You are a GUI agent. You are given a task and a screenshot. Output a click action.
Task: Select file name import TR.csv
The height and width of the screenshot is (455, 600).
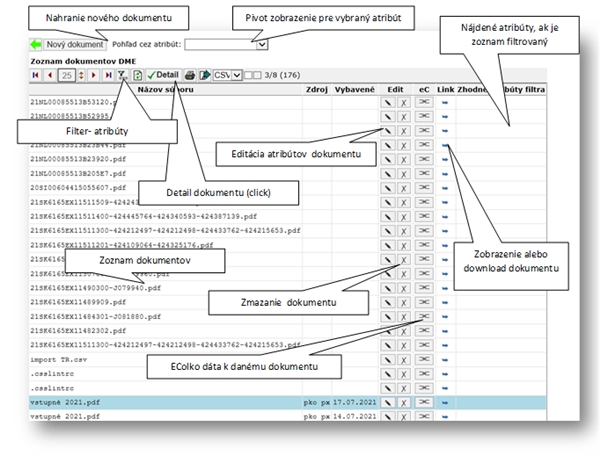coord(59,360)
